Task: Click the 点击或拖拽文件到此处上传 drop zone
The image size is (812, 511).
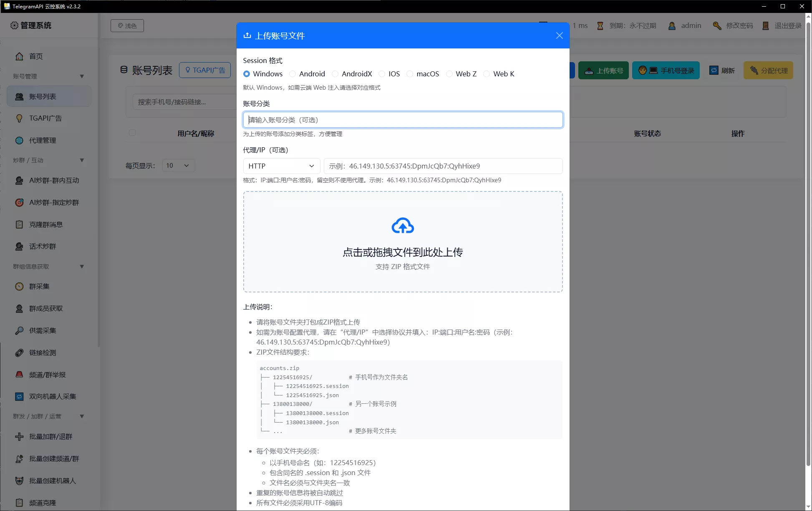Action: coord(403,242)
